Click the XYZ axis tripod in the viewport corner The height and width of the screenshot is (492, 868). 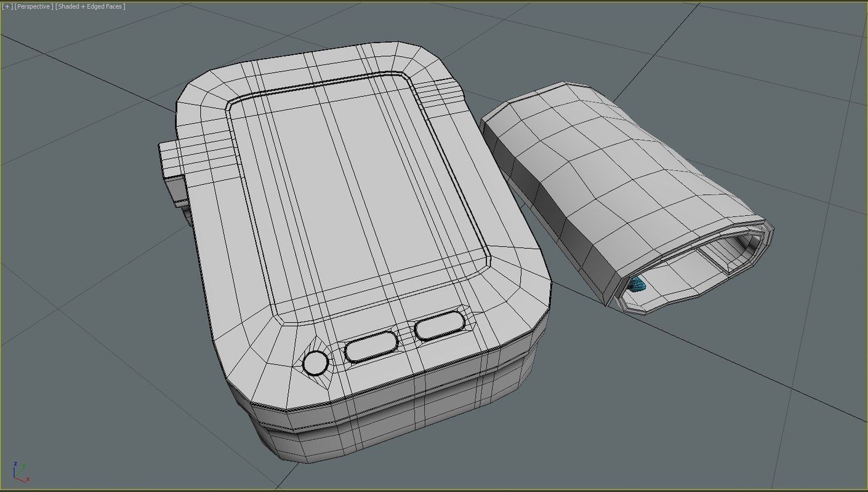tap(20, 472)
